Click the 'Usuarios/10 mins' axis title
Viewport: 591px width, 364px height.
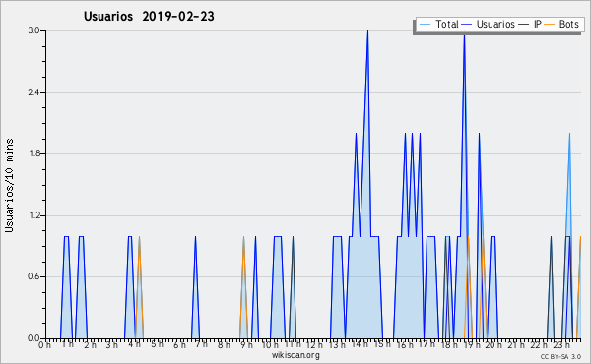pyautogui.click(x=9, y=185)
